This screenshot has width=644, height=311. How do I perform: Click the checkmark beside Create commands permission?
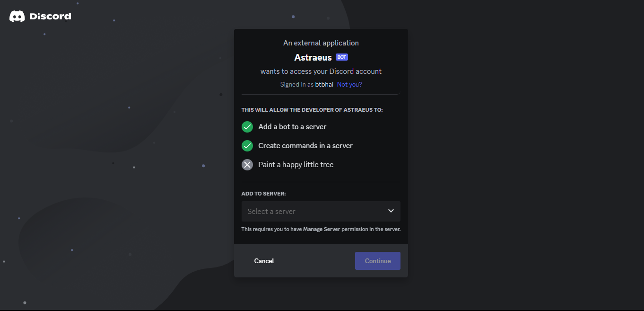(x=247, y=146)
